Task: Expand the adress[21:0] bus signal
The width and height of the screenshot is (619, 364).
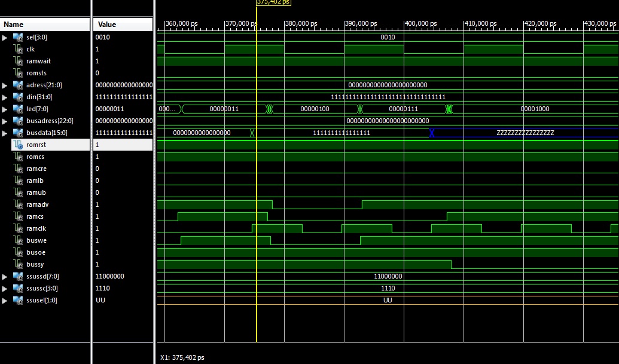Action: point(4,85)
